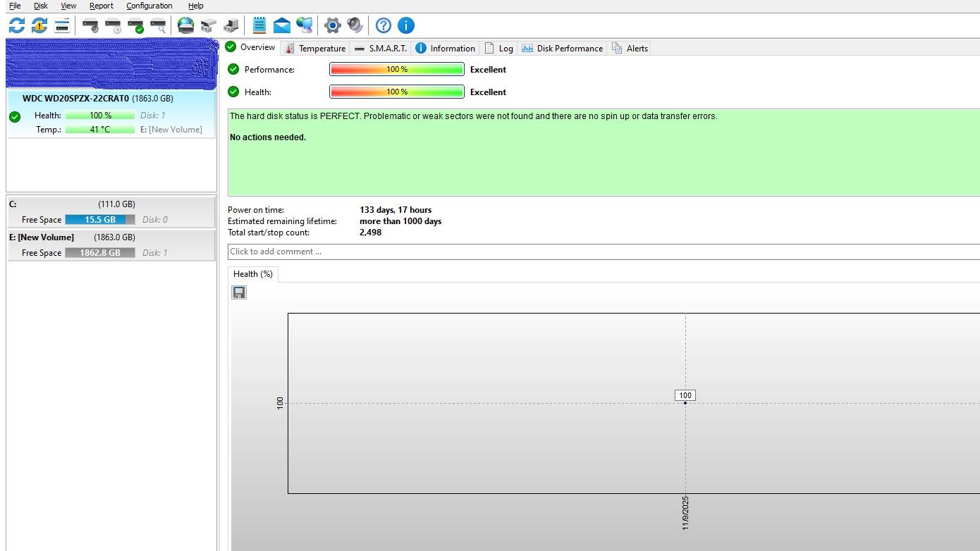This screenshot has height=551, width=980.
Task: Open settings with the gear icon
Action: 332,25
